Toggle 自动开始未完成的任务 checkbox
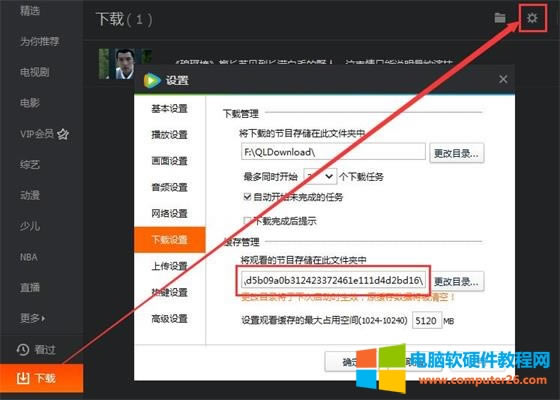Image resolution: width=560 pixels, height=400 pixels. 247,196
